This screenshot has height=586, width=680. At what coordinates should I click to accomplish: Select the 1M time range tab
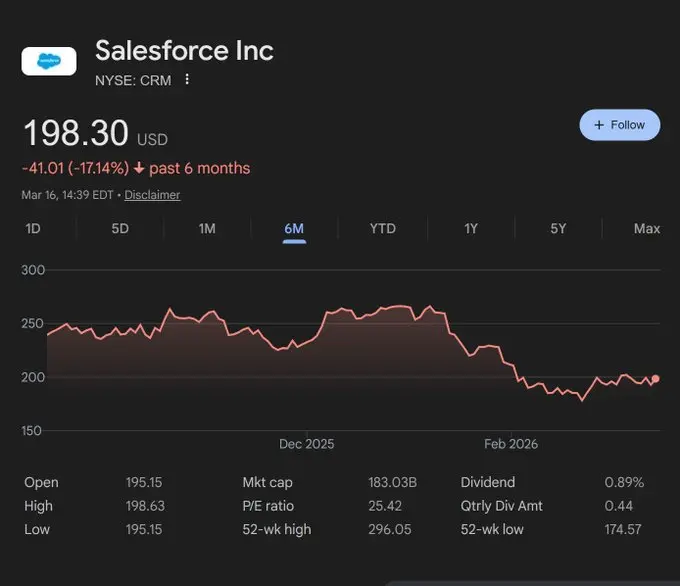click(x=207, y=229)
